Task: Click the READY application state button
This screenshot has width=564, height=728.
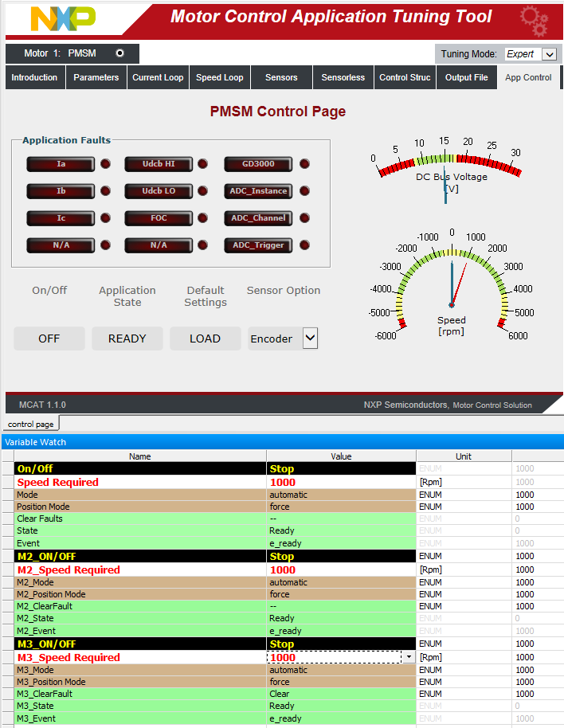Action: point(127,339)
